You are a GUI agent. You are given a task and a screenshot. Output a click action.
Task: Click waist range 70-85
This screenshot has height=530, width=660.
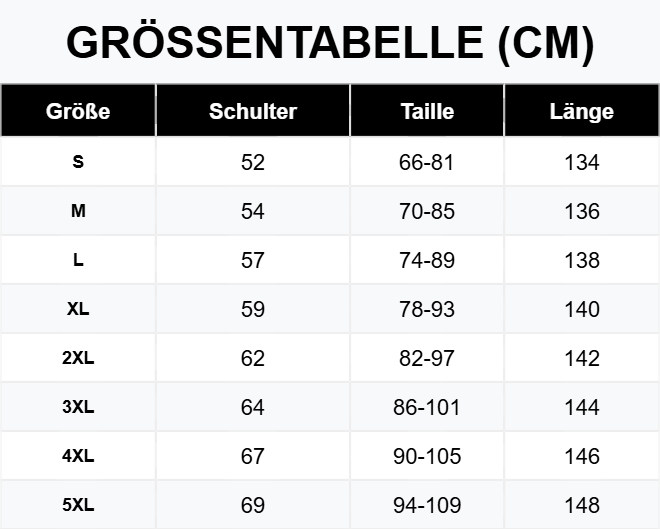click(x=427, y=211)
